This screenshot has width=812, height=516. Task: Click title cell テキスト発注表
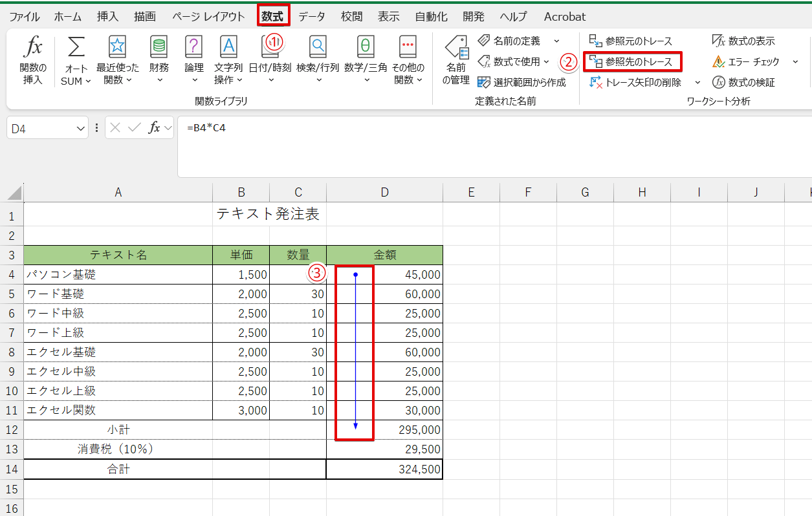click(x=267, y=215)
